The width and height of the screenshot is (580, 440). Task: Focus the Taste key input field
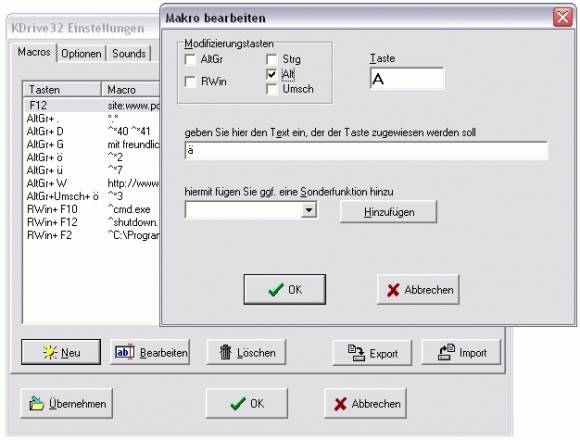[407, 78]
